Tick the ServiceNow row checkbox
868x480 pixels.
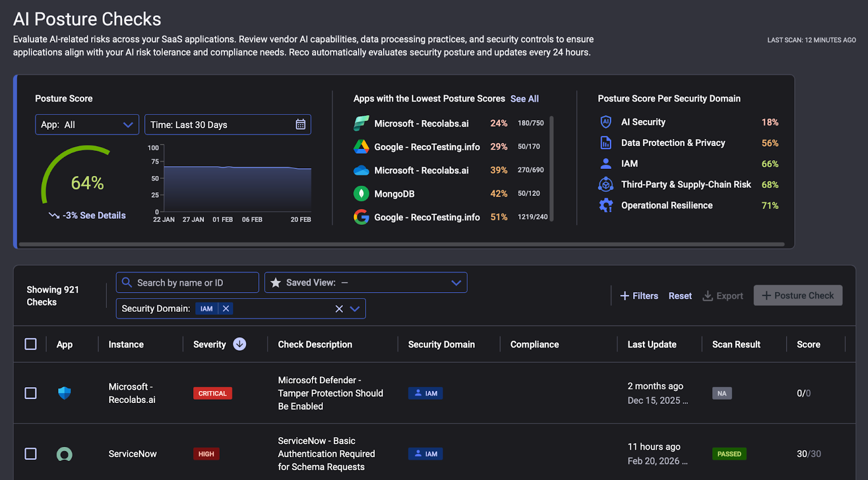tap(31, 454)
